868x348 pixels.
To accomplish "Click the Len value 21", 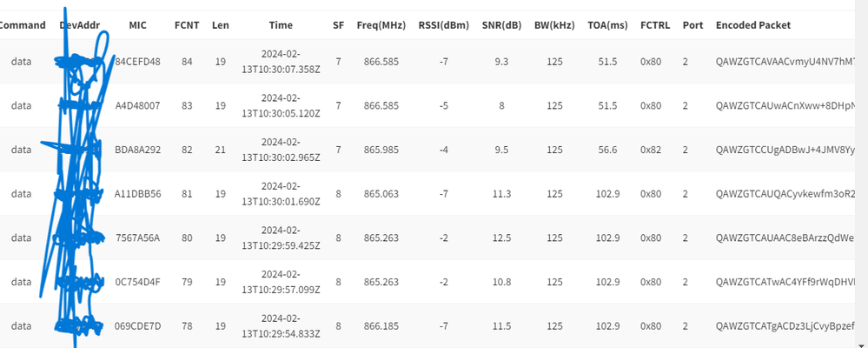I will click(221, 150).
